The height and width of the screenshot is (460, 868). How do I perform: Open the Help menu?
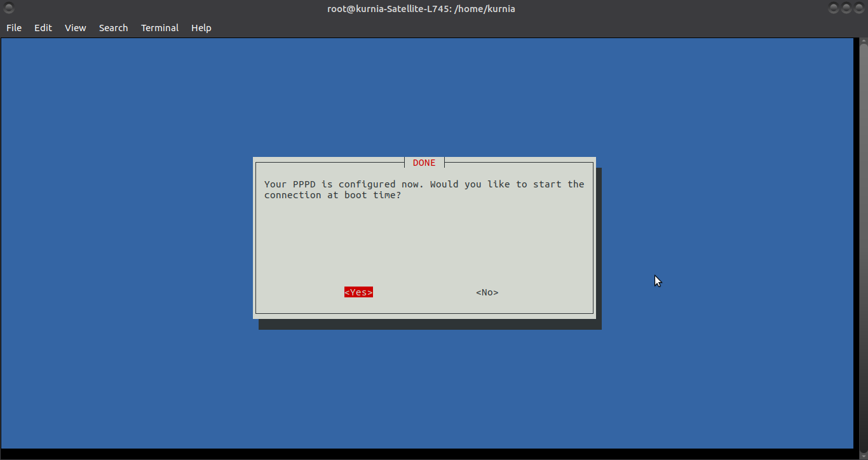coord(201,27)
